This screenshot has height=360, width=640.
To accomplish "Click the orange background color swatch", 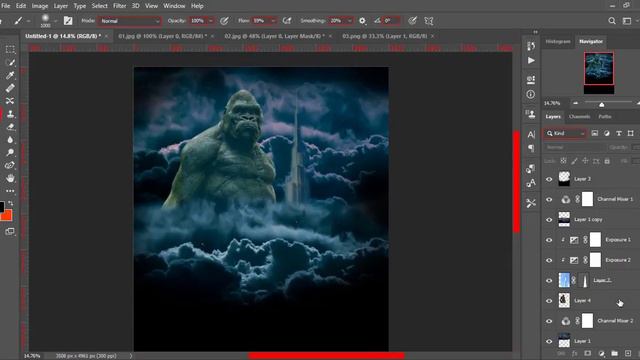I will (7, 216).
